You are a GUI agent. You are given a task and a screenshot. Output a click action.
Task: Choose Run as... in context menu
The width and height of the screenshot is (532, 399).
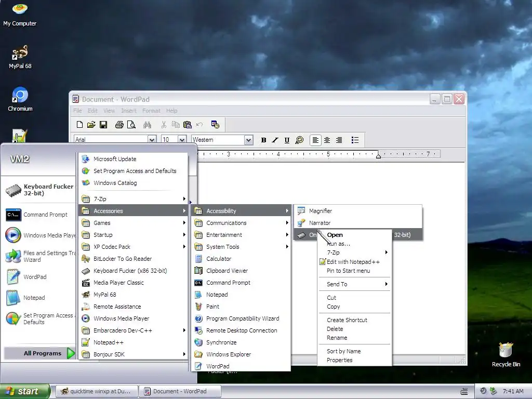click(x=354, y=244)
